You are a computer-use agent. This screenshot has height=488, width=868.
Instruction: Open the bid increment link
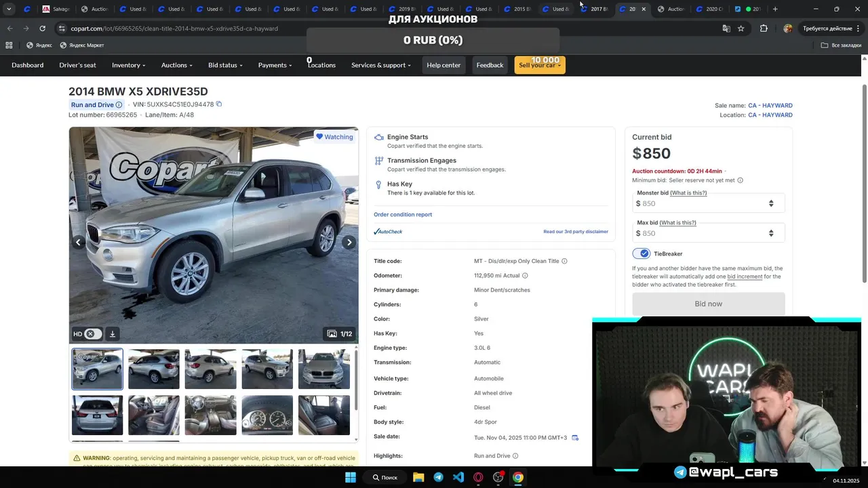(x=745, y=277)
